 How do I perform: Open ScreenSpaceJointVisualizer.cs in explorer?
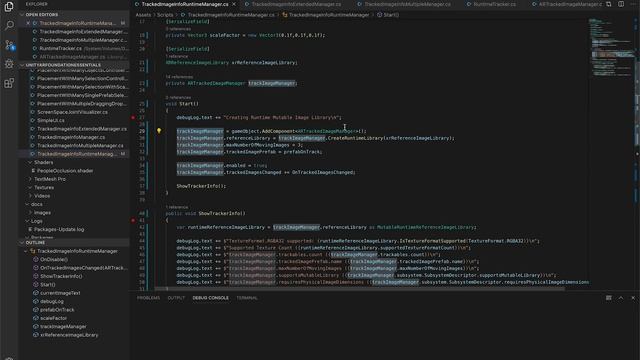(x=73, y=112)
